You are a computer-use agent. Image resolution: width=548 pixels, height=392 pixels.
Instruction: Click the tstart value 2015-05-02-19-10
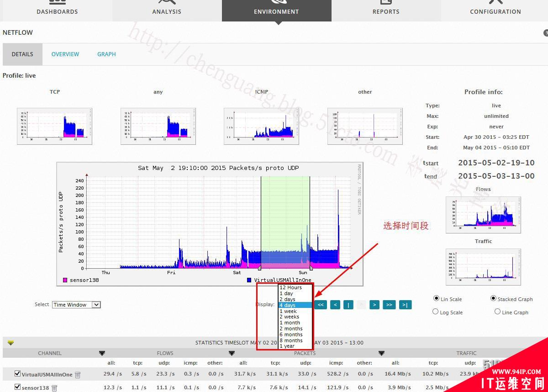coord(496,163)
